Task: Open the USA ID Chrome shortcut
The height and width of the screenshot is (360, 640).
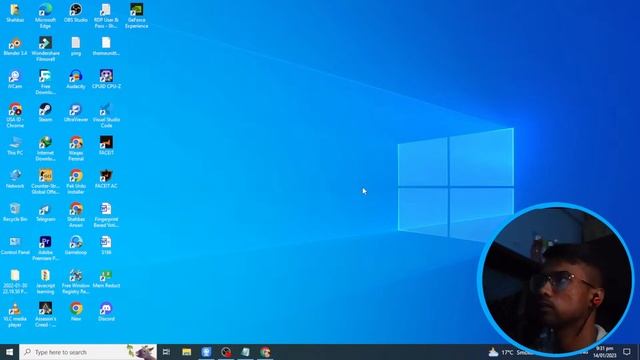Action: click(x=15, y=116)
